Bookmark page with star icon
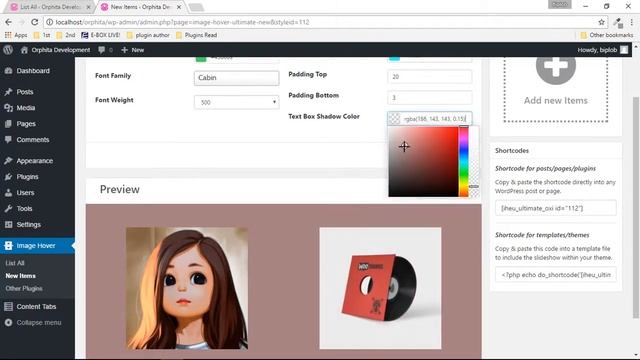Image resolution: width=640 pixels, height=360 pixels. coord(601,22)
